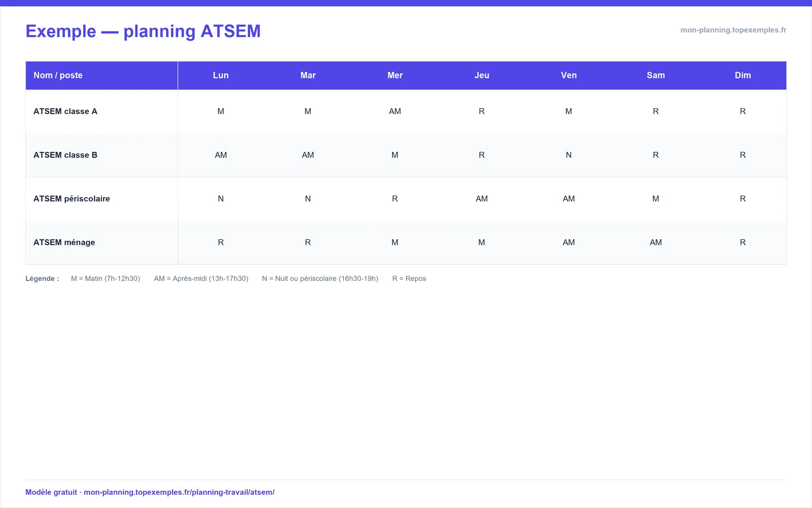Click the 'ATSEM ménage' row label
Screen dimensions: 812x508
pos(64,242)
